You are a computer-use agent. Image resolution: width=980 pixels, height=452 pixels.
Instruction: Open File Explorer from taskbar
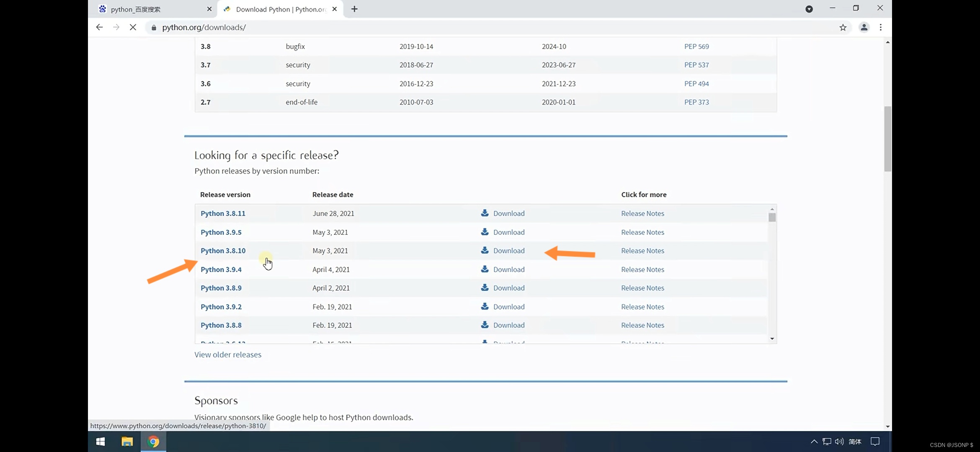coord(127,442)
